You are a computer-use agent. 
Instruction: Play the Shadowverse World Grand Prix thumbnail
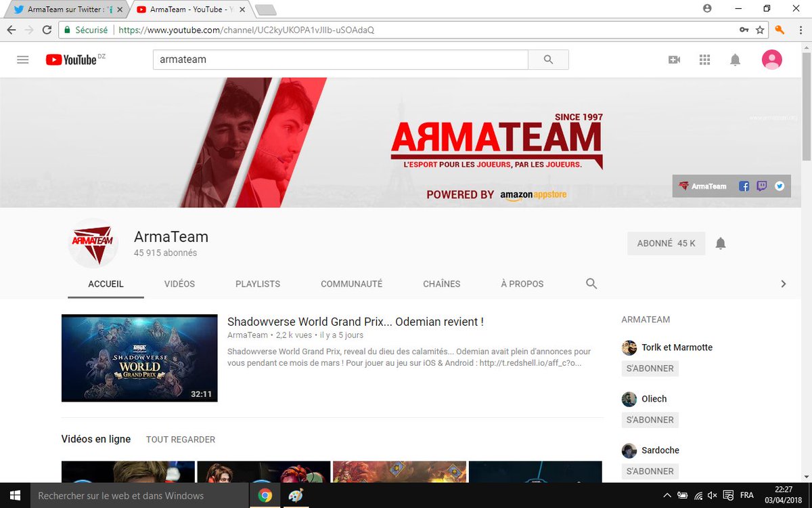(x=139, y=358)
